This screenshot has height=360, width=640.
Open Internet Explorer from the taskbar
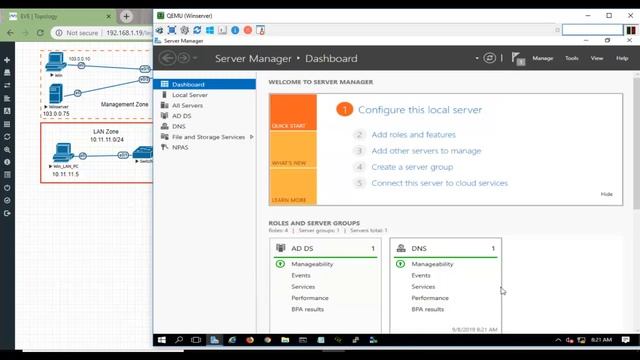tap(232, 340)
